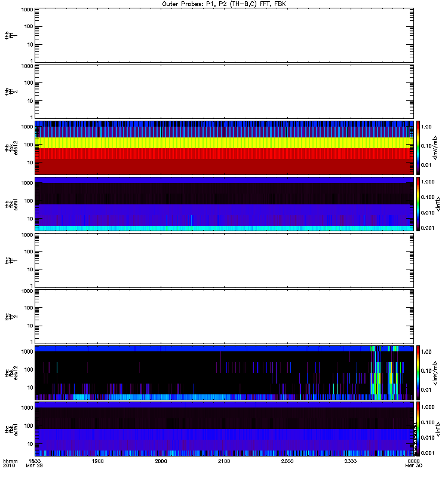
Task: Click the plot title 'Outer Probes: P1, P2 (TH-B,C) FFT, FBK'
Action: (x=224, y=4)
